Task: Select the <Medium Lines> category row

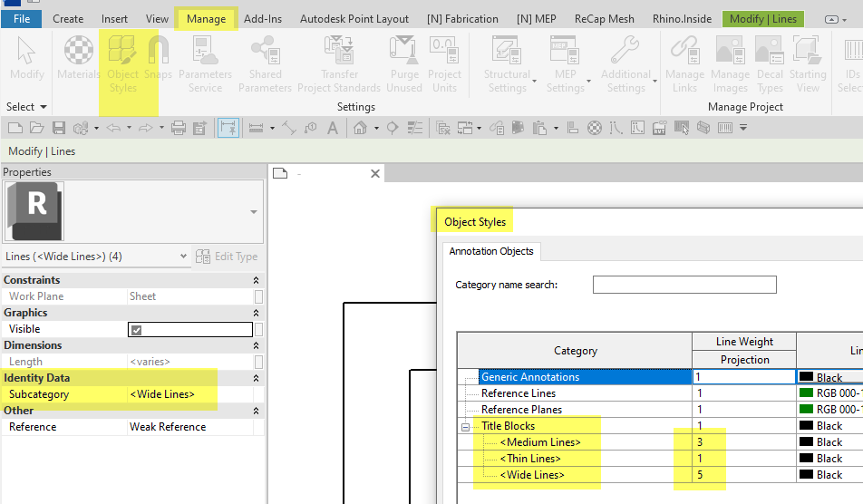Action: pyautogui.click(x=540, y=442)
